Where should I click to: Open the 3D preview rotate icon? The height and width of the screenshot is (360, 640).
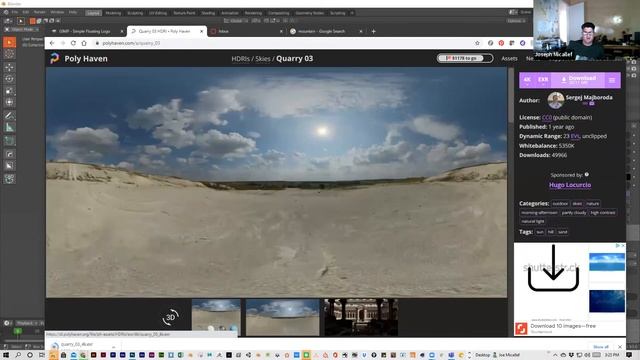pyautogui.click(x=171, y=317)
